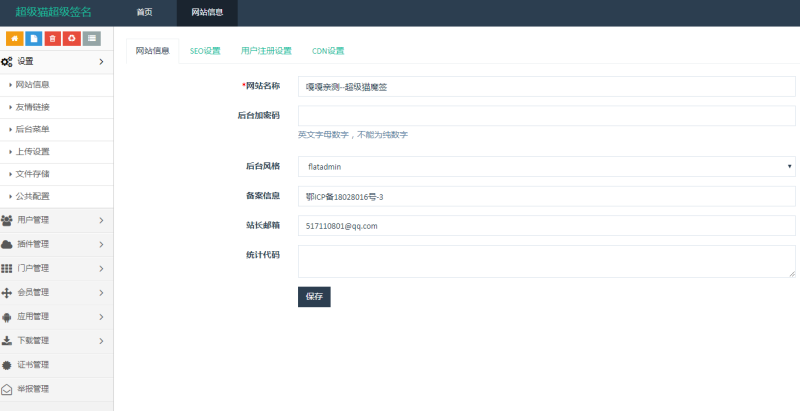
Task: Click the blue document icon button
Action: coord(34,38)
